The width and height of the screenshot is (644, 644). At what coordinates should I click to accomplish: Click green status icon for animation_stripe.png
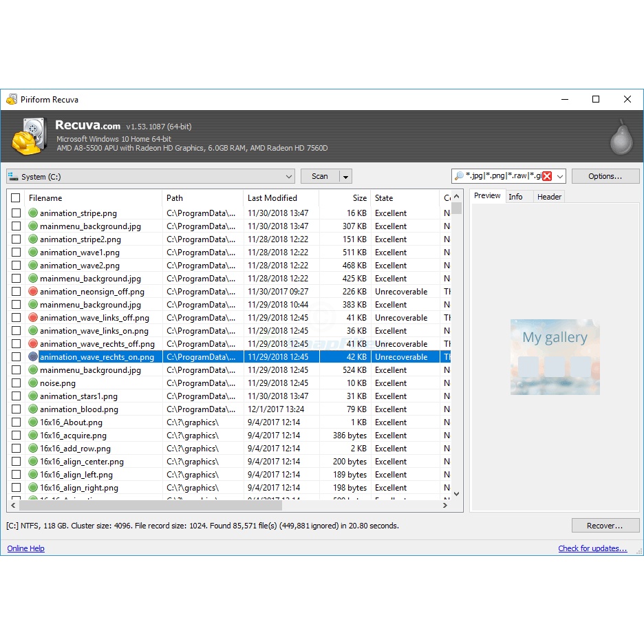tap(33, 213)
